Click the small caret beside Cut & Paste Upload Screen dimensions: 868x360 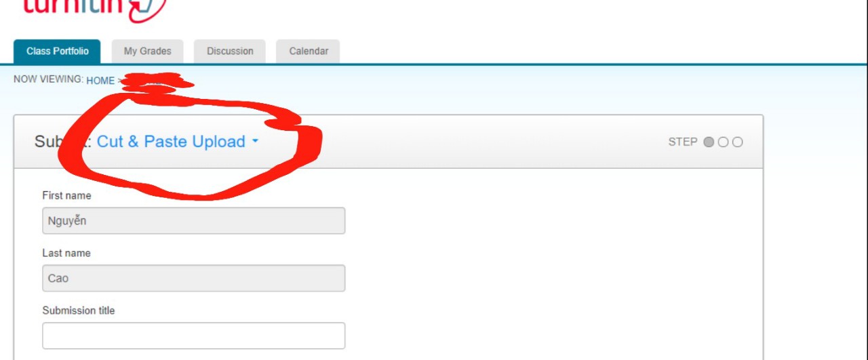coord(255,142)
